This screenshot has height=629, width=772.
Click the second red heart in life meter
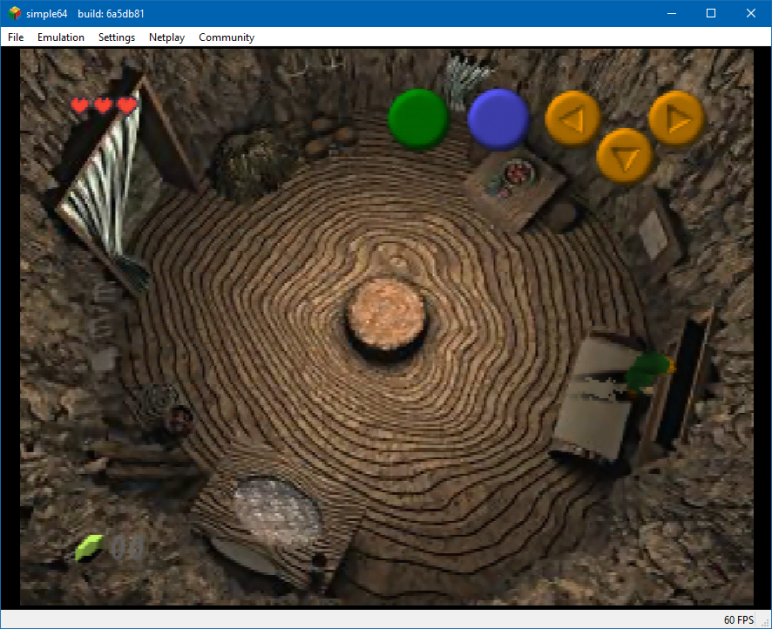(103, 105)
